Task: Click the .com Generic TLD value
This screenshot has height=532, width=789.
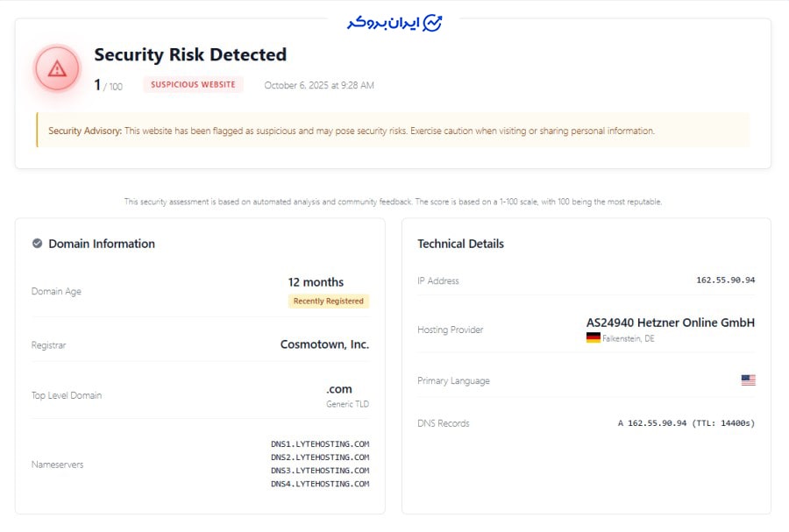Action: pos(340,390)
